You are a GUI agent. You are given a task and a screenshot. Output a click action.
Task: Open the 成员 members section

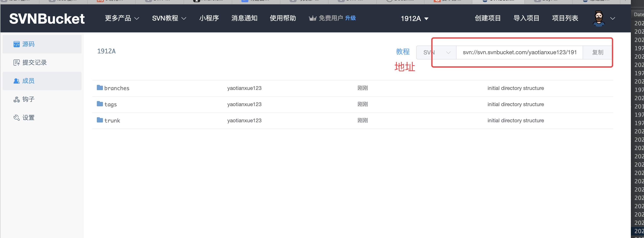(x=29, y=81)
